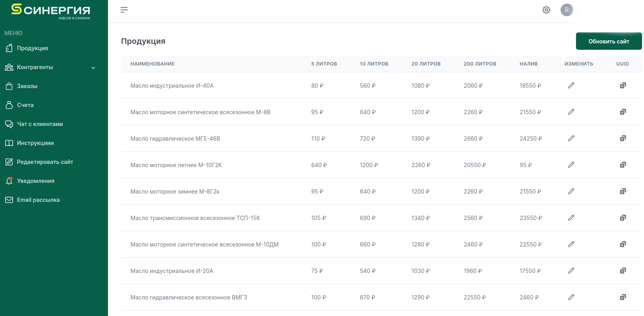Click price 18550 ₽ in Налив column
This screenshot has height=316, width=644.
click(530, 86)
